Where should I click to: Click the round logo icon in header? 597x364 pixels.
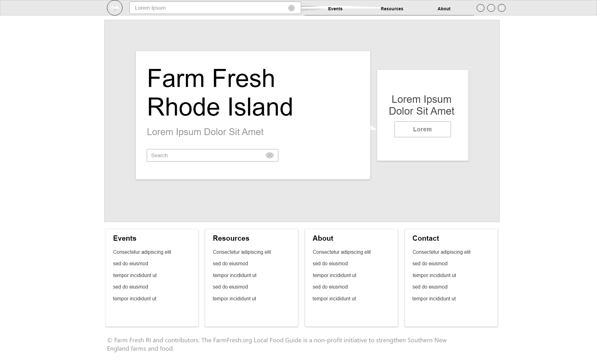[x=115, y=8]
